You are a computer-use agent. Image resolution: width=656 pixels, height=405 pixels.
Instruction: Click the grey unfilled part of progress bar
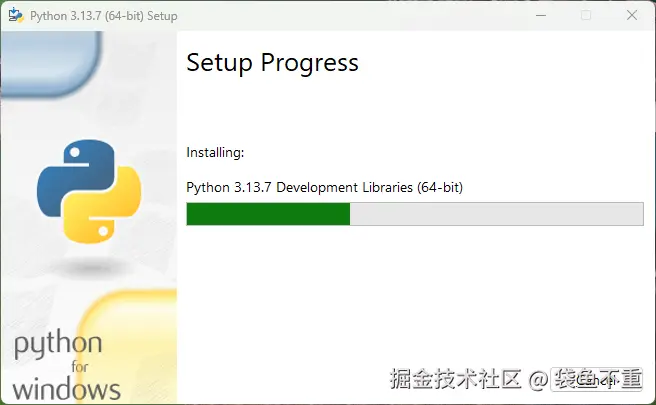pyautogui.click(x=496, y=214)
